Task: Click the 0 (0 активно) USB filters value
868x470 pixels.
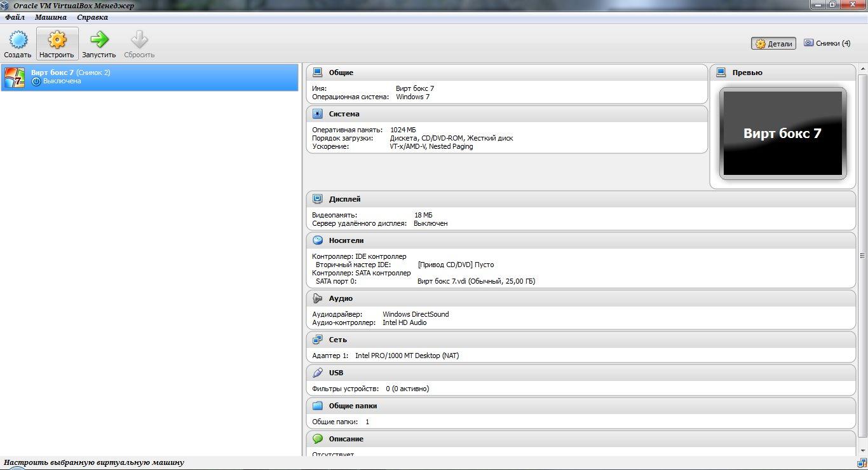Action: point(407,389)
